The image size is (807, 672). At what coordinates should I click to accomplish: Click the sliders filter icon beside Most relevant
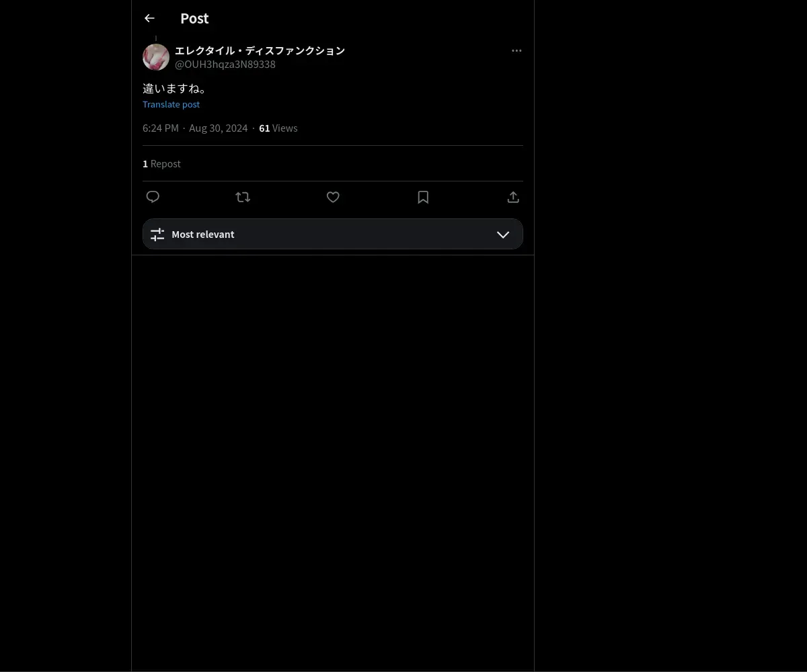tap(157, 234)
